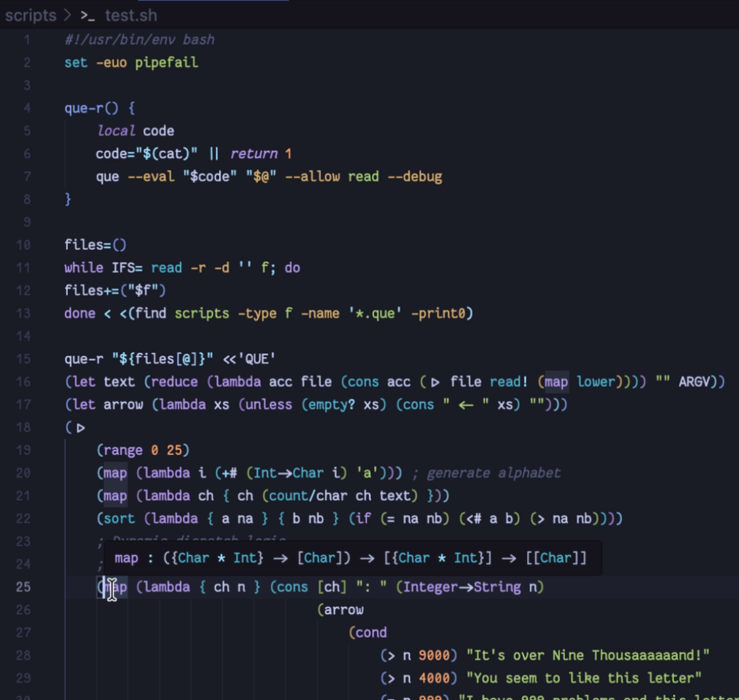Click the 'lower' function on line 16

(x=596, y=382)
